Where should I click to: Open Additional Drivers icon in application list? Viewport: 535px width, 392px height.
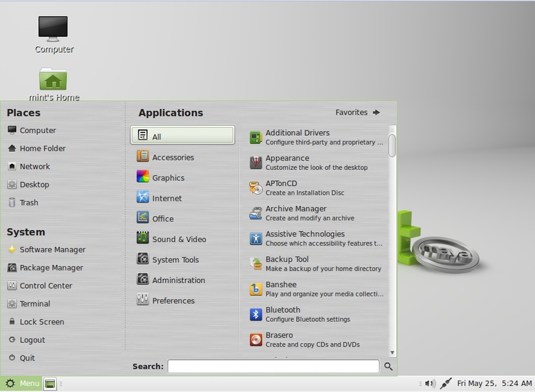pyautogui.click(x=255, y=138)
